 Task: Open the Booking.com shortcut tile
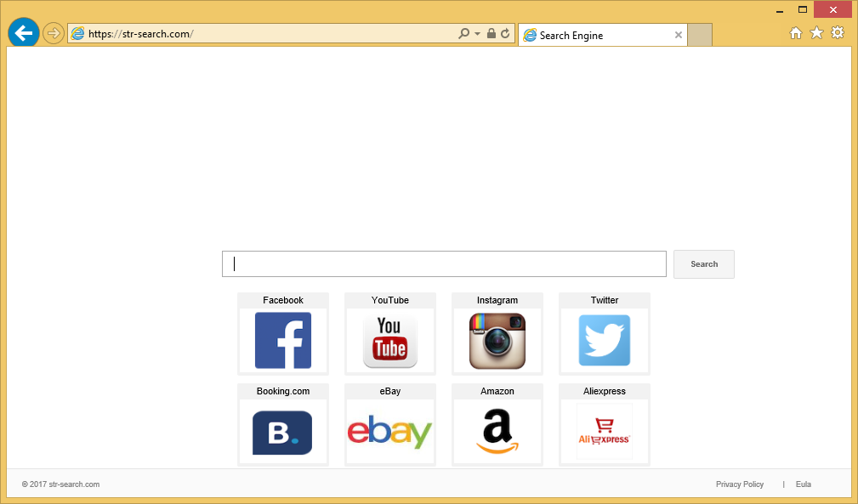283,432
